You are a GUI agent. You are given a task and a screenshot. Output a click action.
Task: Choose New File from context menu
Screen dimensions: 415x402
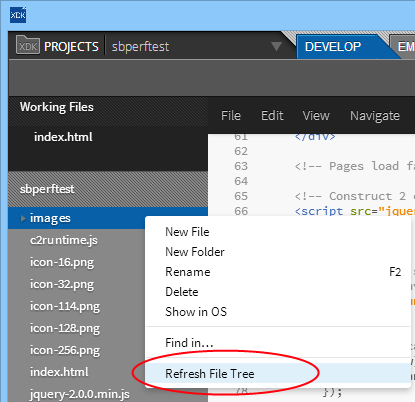coord(278,232)
